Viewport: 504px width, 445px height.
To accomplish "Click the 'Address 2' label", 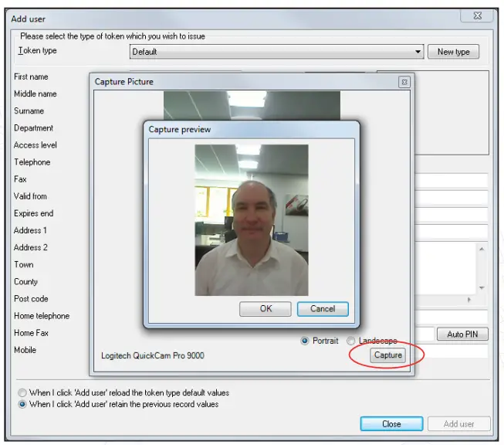I will point(31,247).
